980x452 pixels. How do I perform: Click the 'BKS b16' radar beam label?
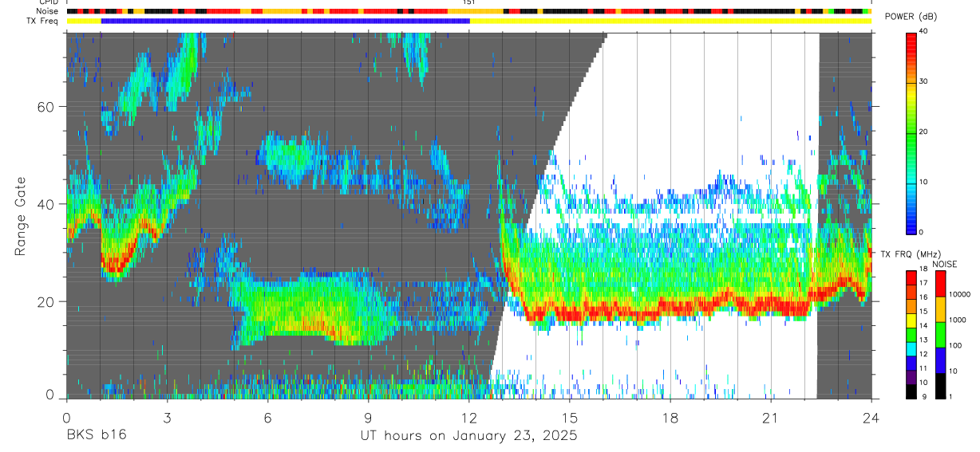pyautogui.click(x=96, y=435)
